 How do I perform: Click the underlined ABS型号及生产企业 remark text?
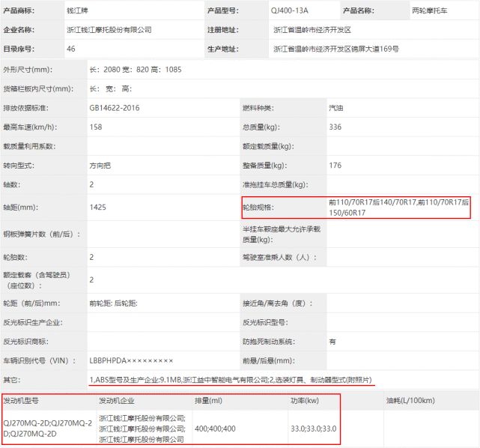231,380
